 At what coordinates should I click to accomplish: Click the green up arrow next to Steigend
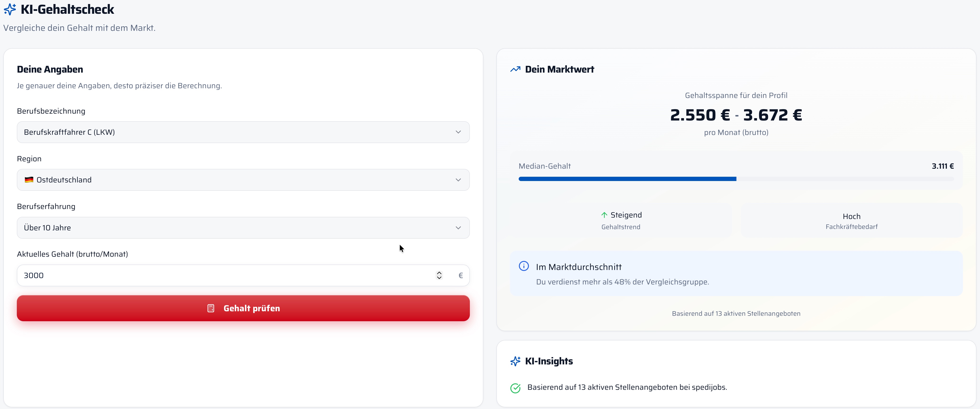coord(604,215)
